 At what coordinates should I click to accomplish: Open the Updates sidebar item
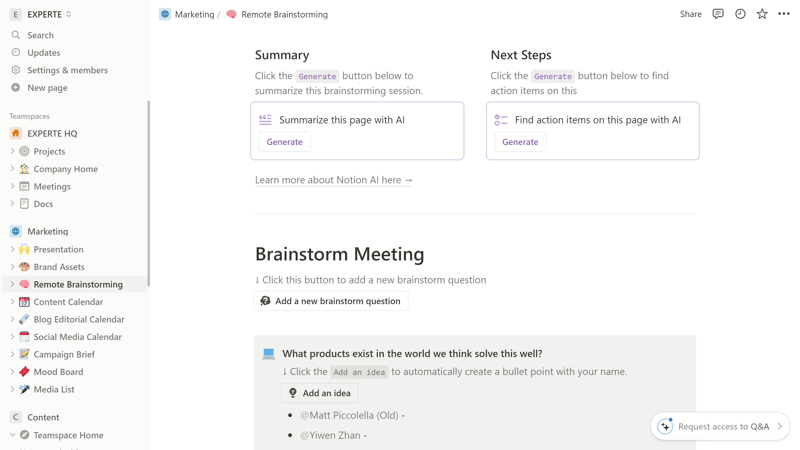[x=43, y=53]
